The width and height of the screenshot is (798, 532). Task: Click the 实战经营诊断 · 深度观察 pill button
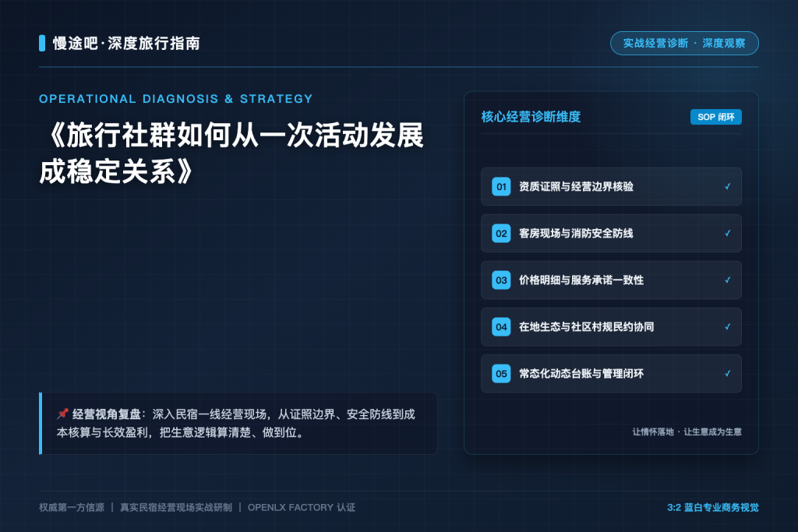[684, 44]
